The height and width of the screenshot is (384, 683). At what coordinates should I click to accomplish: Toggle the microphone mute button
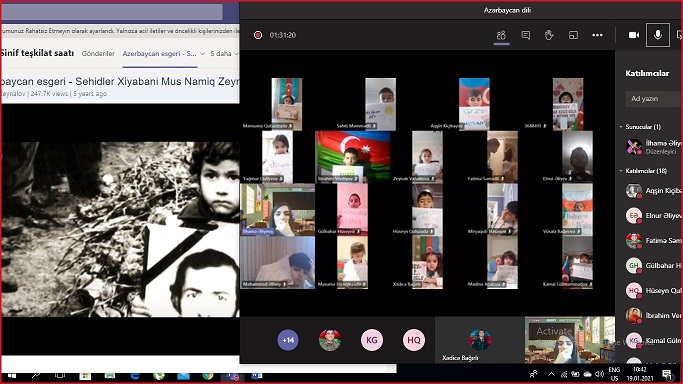click(658, 35)
